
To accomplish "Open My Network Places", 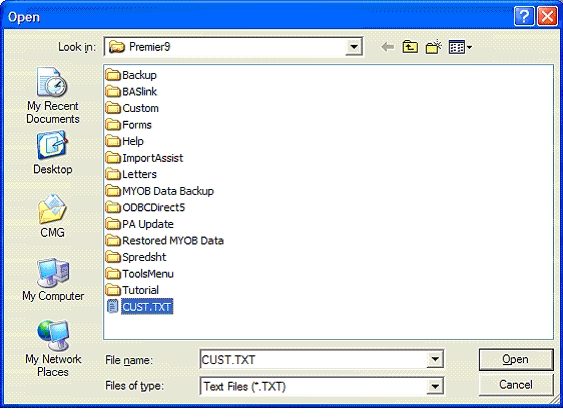I will pos(53,348).
